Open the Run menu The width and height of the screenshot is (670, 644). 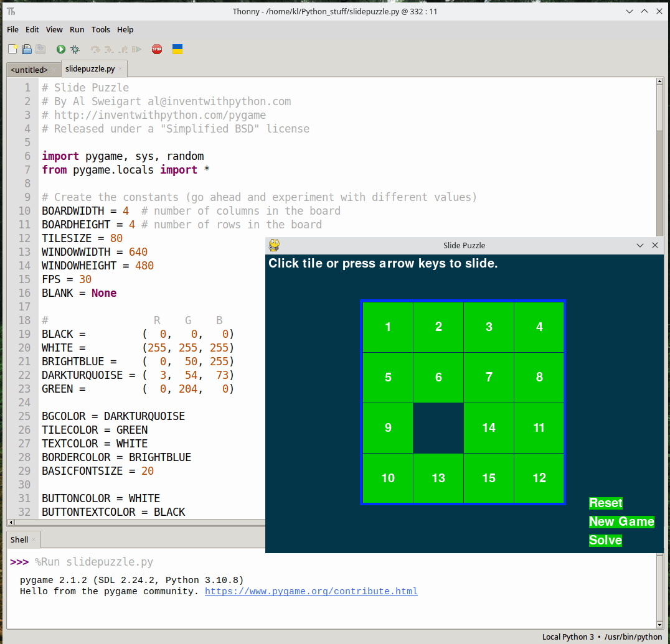[x=77, y=29]
